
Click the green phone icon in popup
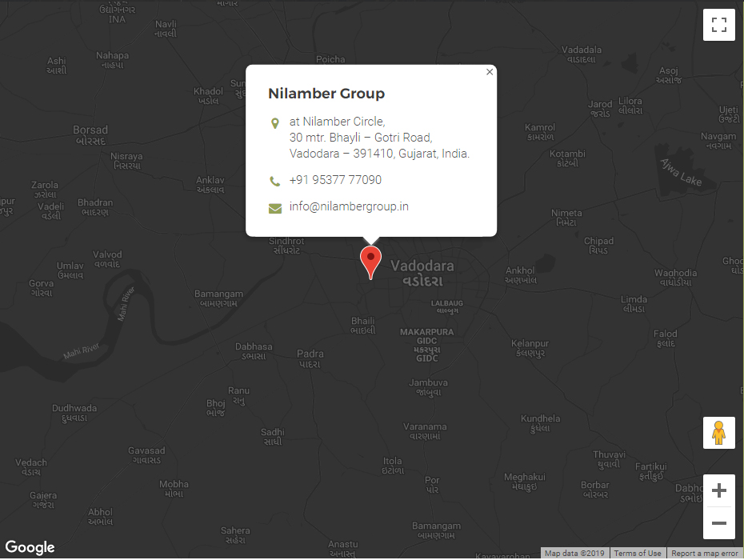pyautogui.click(x=274, y=181)
